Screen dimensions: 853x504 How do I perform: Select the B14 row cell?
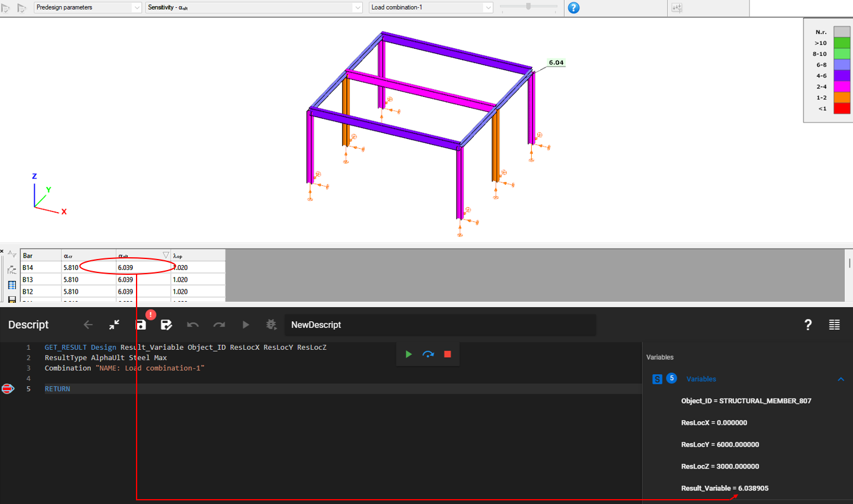41,267
